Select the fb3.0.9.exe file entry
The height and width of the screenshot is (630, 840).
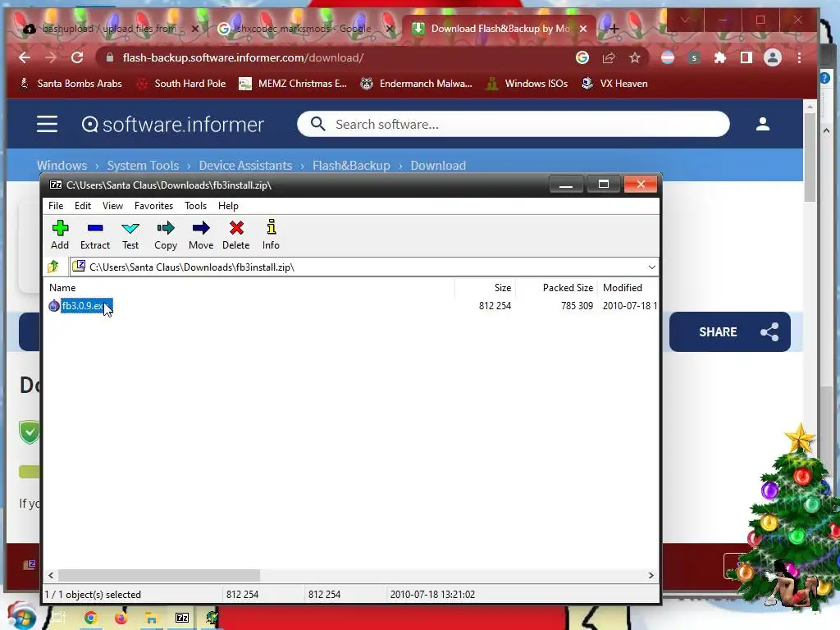[81, 306]
